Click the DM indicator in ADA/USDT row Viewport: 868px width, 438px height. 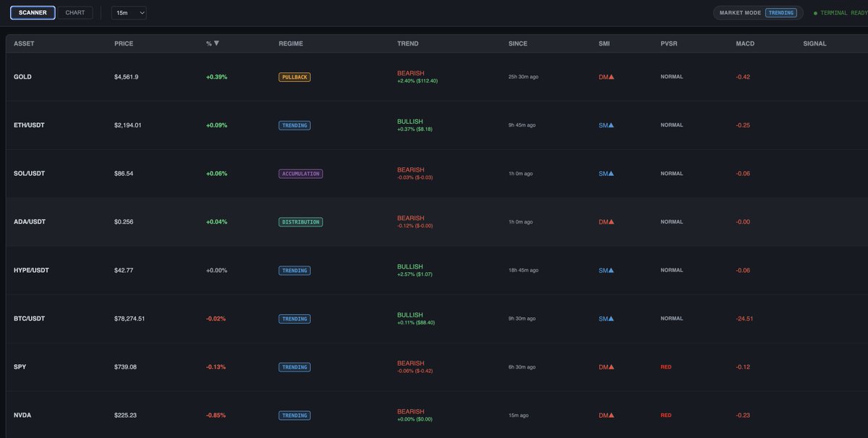click(606, 222)
